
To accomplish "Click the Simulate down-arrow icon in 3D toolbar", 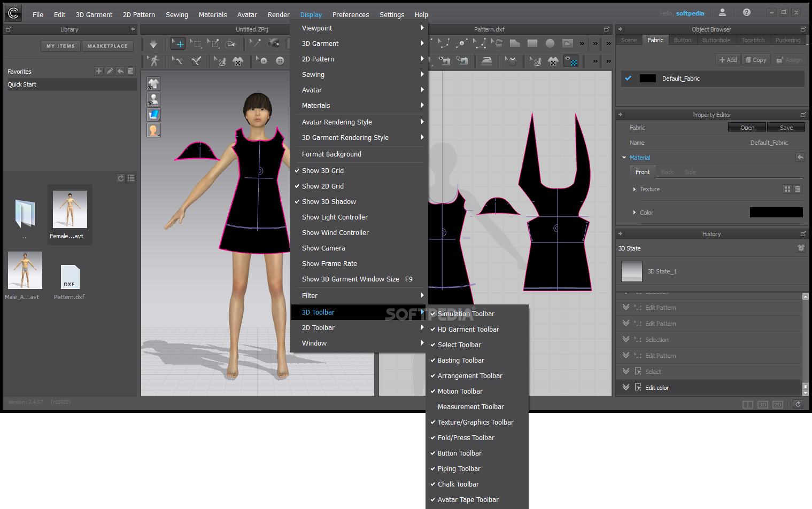I will 153,44.
